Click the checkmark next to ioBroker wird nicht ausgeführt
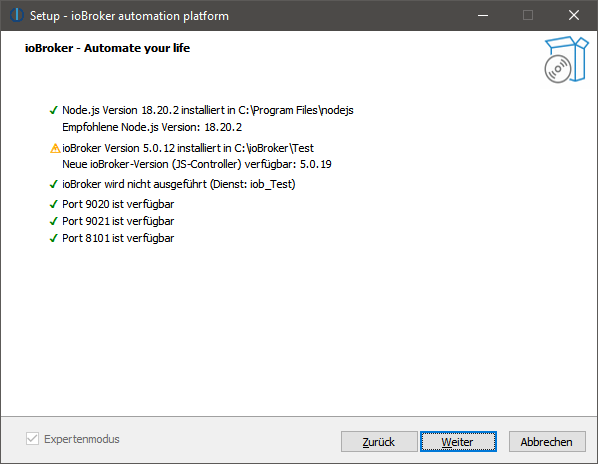The image size is (598, 464). [54, 185]
